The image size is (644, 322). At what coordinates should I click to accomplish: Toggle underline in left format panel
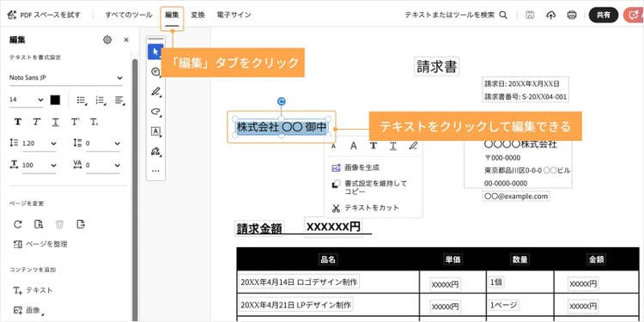coord(56,122)
